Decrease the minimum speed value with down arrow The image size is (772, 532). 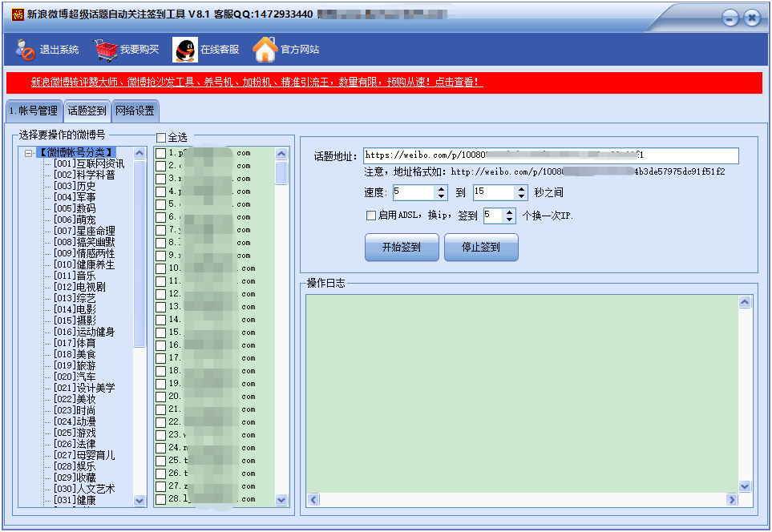442,195
